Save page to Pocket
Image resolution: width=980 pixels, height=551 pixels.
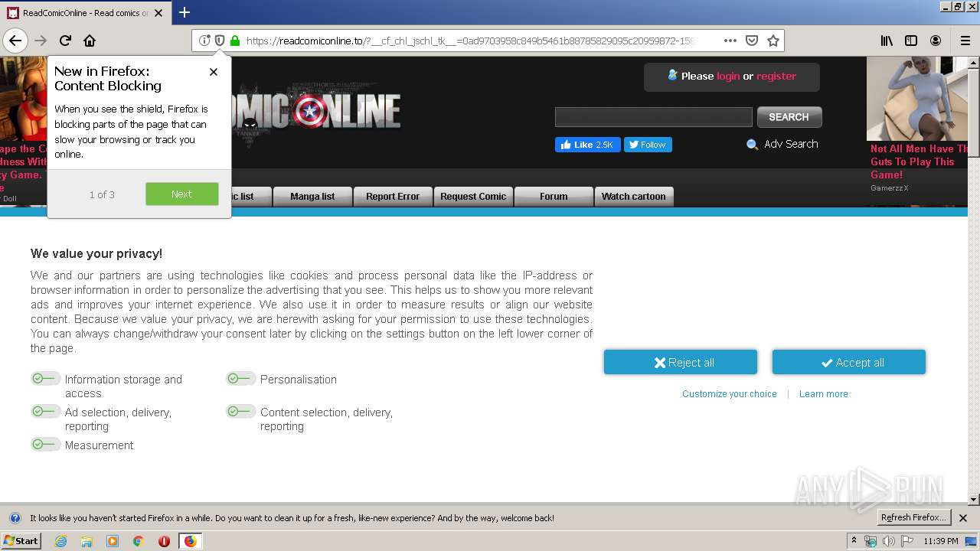752,41
